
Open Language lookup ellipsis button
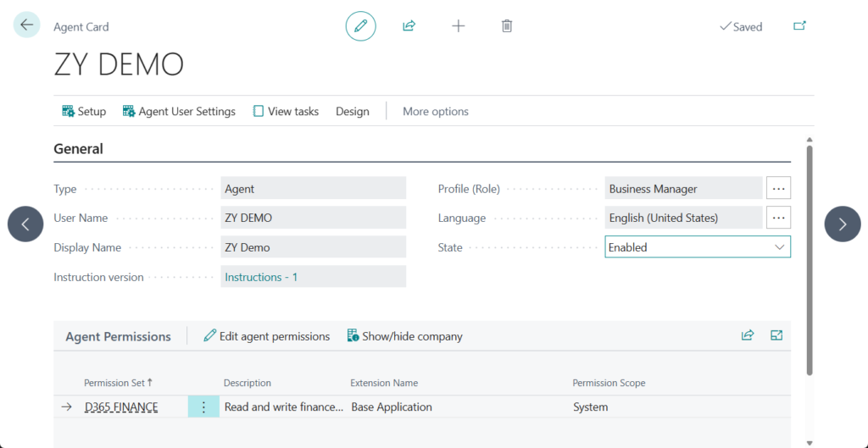(x=778, y=218)
